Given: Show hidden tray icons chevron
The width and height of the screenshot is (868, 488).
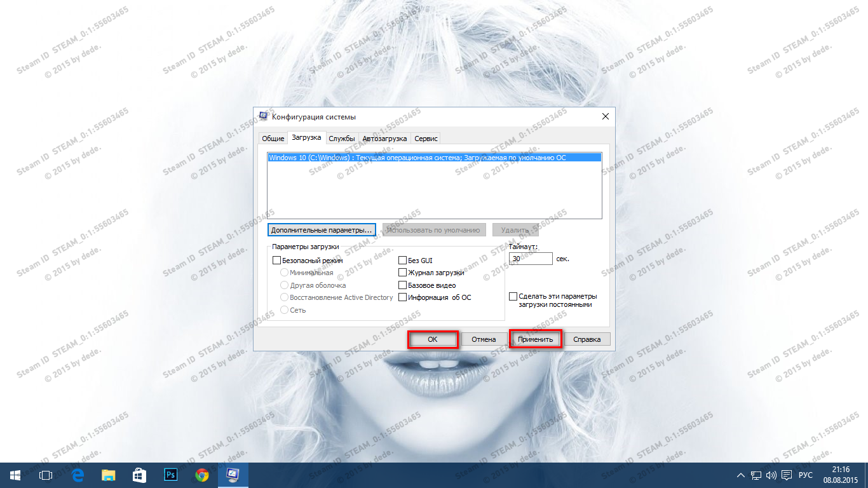Looking at the screenshot, I should pyautogui.click(x=741, y=475).
